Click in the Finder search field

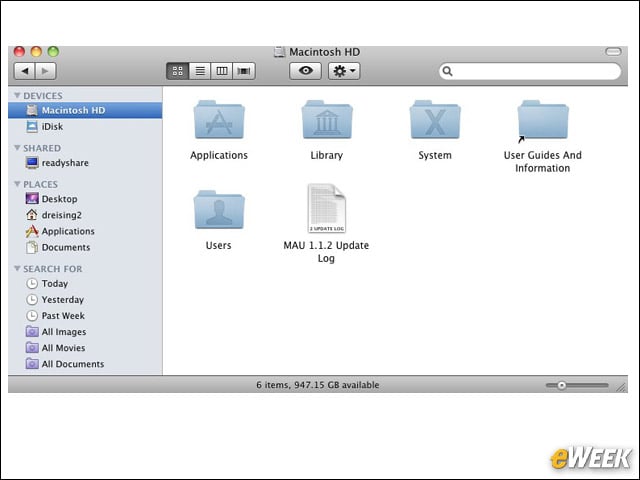530,71
